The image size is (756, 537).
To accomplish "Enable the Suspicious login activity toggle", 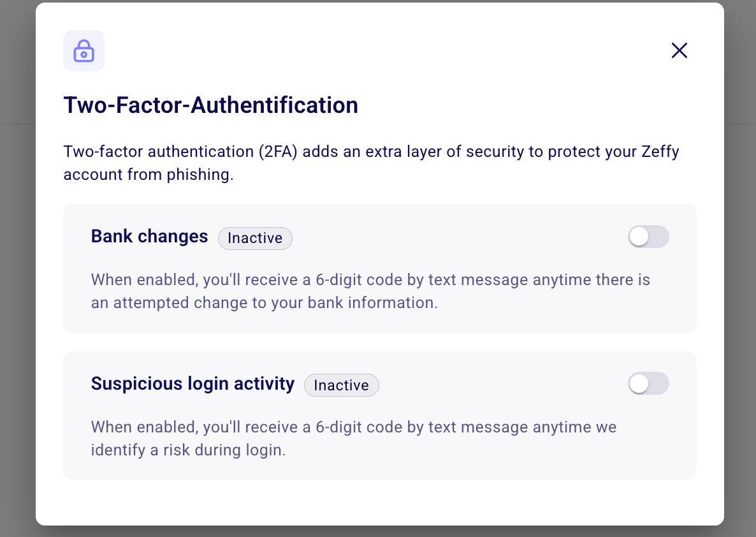I will click(648, 383).
